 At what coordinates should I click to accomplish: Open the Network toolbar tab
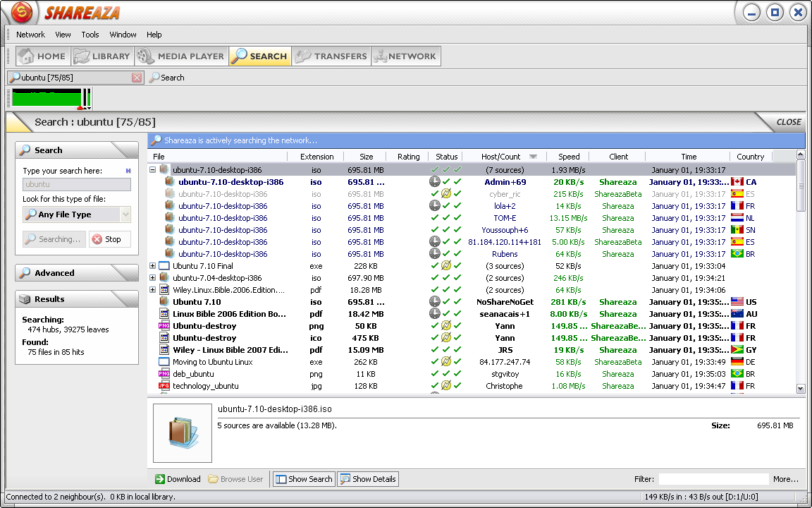406,56
